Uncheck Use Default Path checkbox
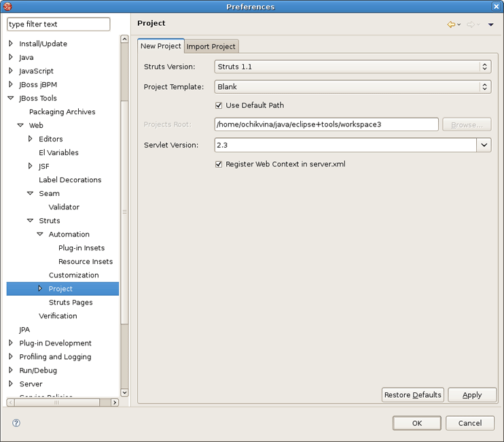504x442 pixels. point(219,105)
